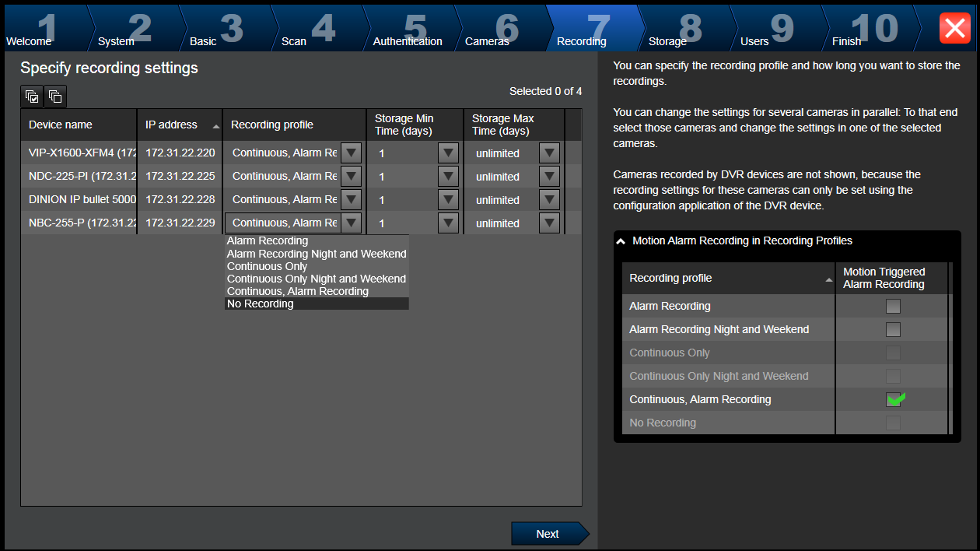Viewport: 980px width, 551px height.
Task: Collapse Motion Alarm Recording in Recording Profiles section
Action: pos(621,241)
